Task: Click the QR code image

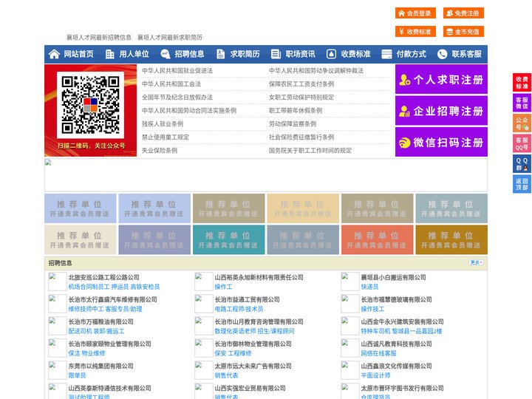Action: tap(90, 105)
